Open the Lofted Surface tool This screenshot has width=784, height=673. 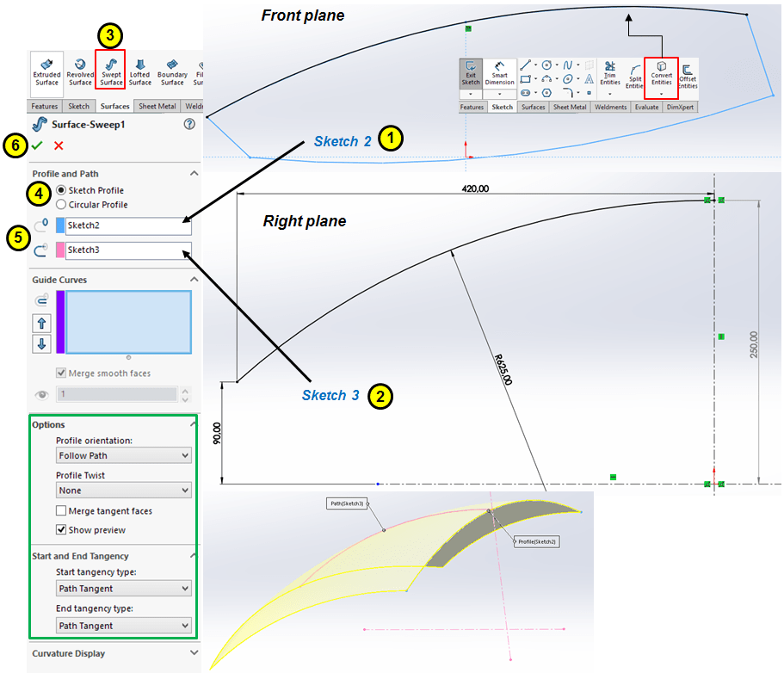pyautogui.click(x=140, y=69)
